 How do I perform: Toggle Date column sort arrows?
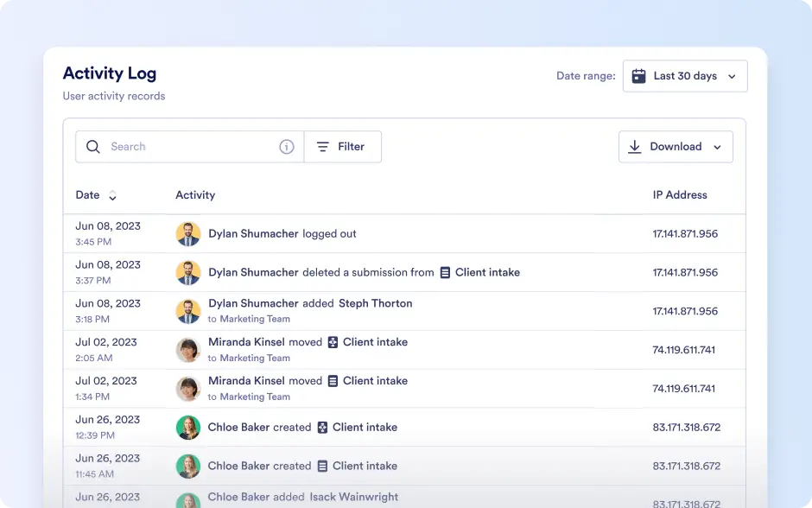point(112,195)
